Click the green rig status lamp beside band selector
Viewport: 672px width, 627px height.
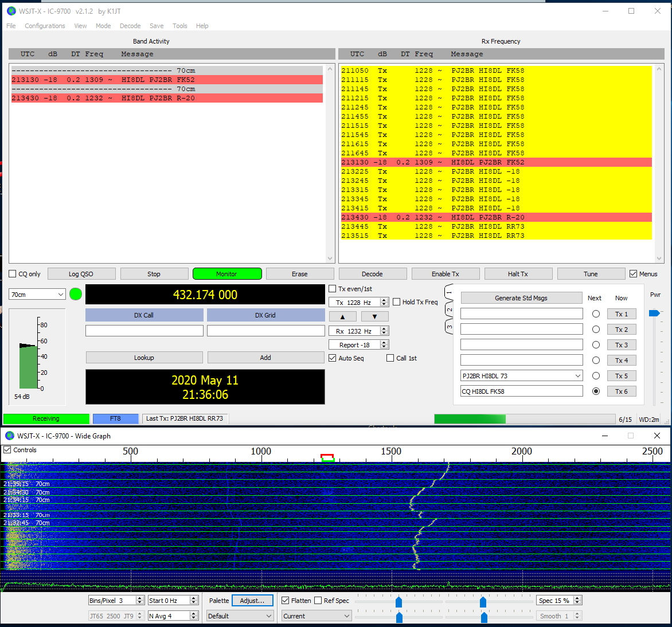pyautogui.click(x=75, y=293)
